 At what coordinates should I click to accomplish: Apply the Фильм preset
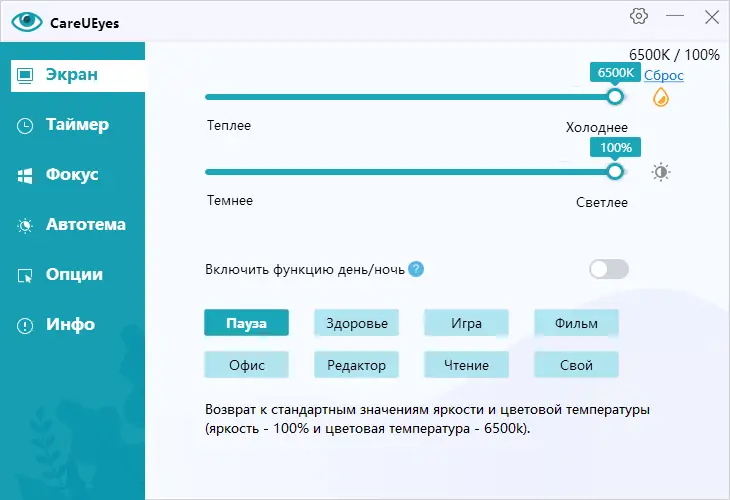click(576, 323)
